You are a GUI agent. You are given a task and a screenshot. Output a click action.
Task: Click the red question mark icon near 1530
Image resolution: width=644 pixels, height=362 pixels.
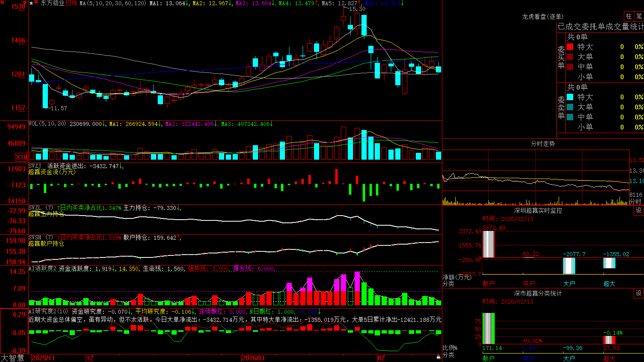[25, 3]
